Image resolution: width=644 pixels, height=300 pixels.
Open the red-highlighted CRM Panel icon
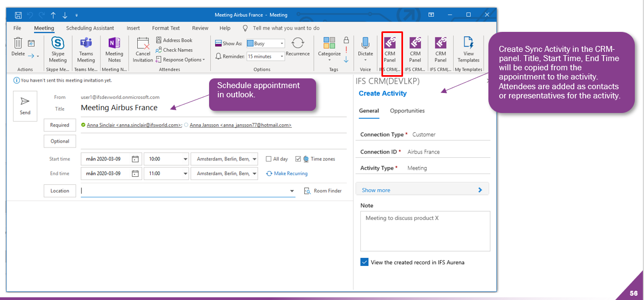(390, 43)
